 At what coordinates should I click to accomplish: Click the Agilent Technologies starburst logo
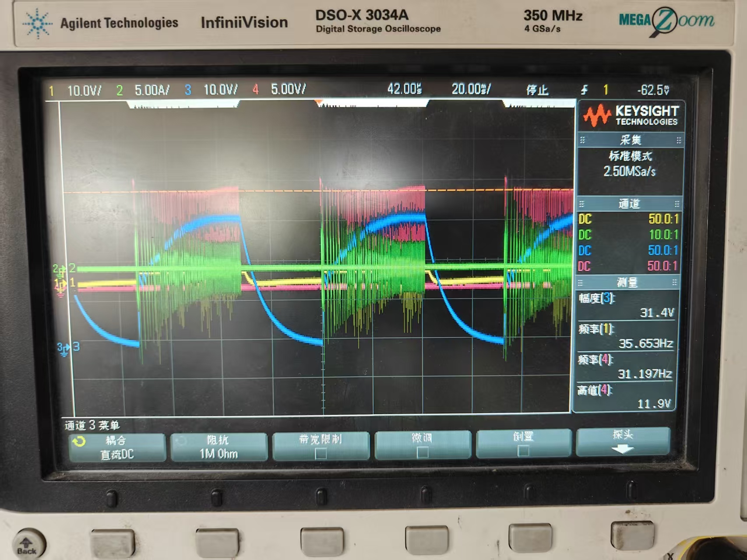click(x=38, y=23)
